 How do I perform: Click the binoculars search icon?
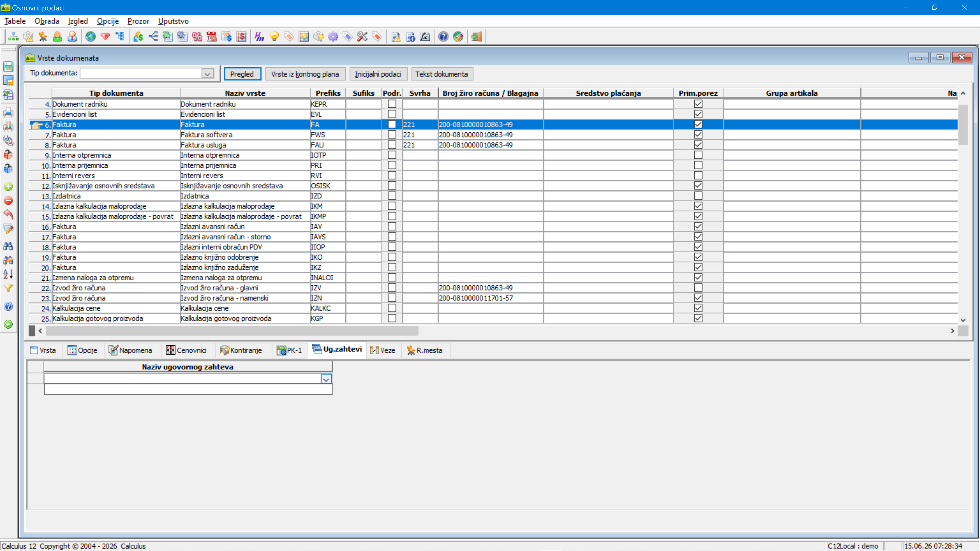pos(8,246)
